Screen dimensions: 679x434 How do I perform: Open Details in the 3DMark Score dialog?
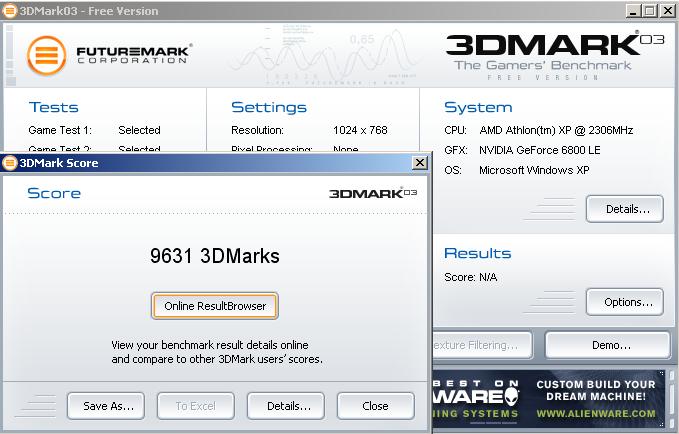click(286, 406)
